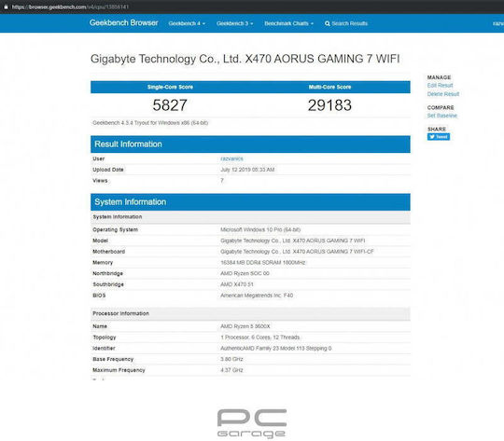The height and width of the screenshot is (441, 504).
Task: Open user profile link razvanics
Action: pos(231,158)
